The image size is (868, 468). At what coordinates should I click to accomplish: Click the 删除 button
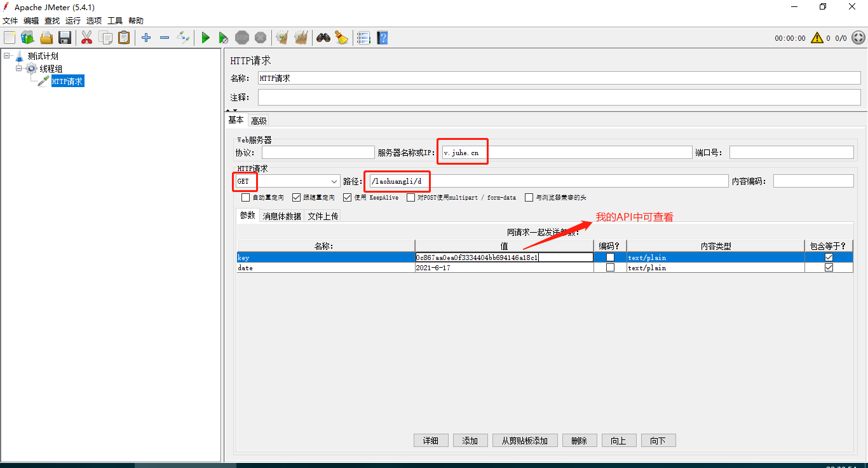pos(580,441)
